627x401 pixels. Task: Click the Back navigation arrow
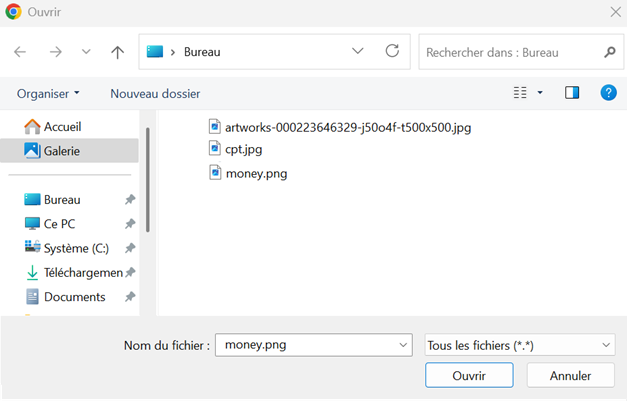click(x=20, y=52)
